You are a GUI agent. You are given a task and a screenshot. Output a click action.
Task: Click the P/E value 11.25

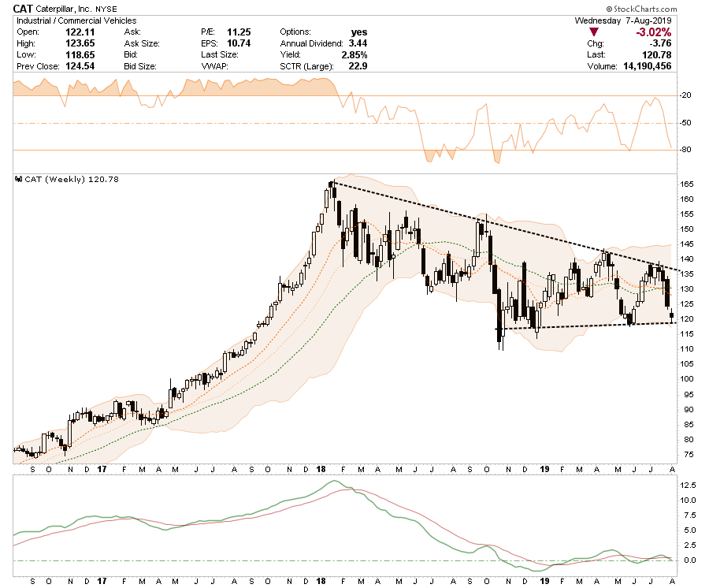pyautogui.click(x=239, y=32)
